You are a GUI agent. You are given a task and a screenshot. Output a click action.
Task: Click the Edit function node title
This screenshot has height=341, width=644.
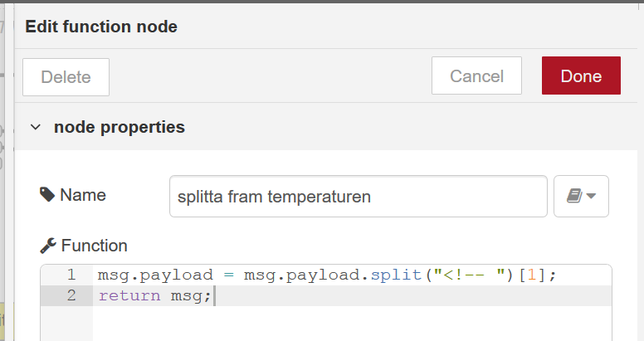[x=101, y=27]
